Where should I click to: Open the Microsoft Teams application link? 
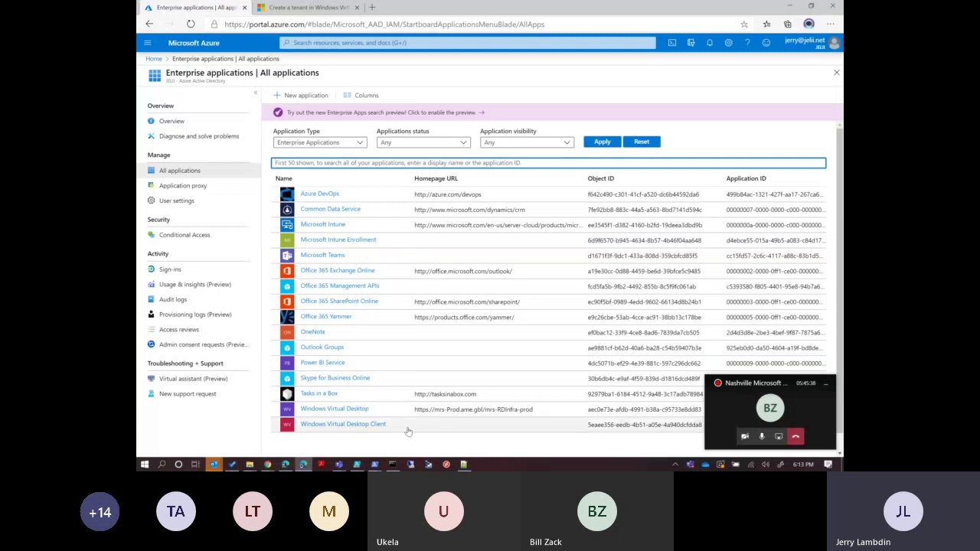(x=322, y=255)
